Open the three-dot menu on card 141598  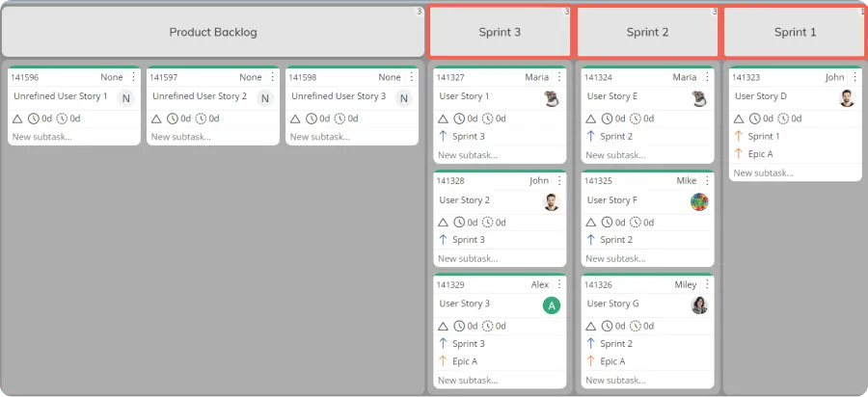[x=411, y=77]
